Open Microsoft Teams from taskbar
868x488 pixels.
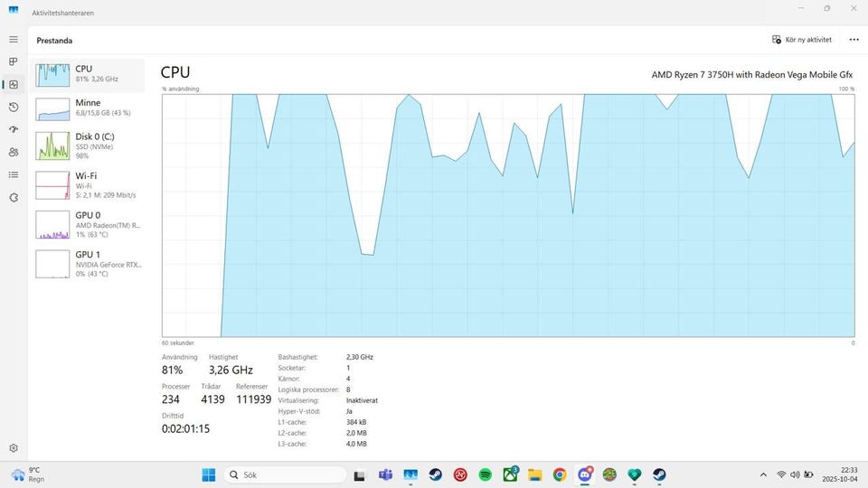385,474
